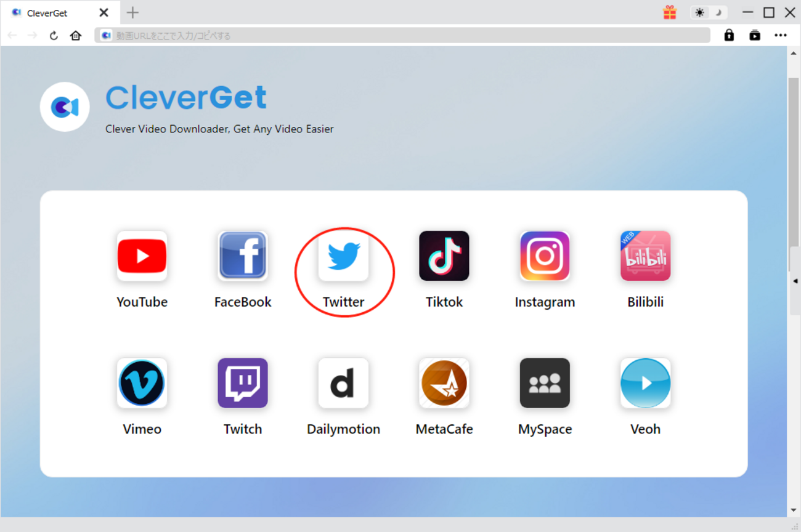Open the Vimeo site icon
Screen dimensions: 801x532
pos(142,383)
